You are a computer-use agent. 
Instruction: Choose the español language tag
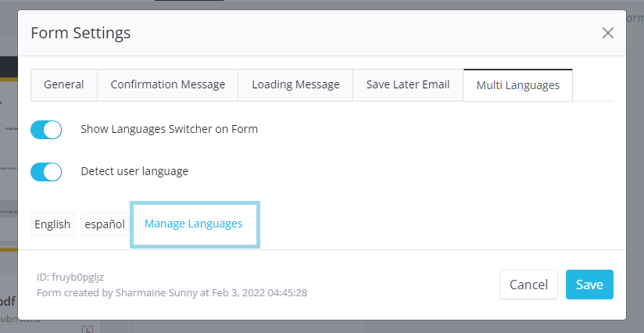pyautogui.click(x=105, y=224)
